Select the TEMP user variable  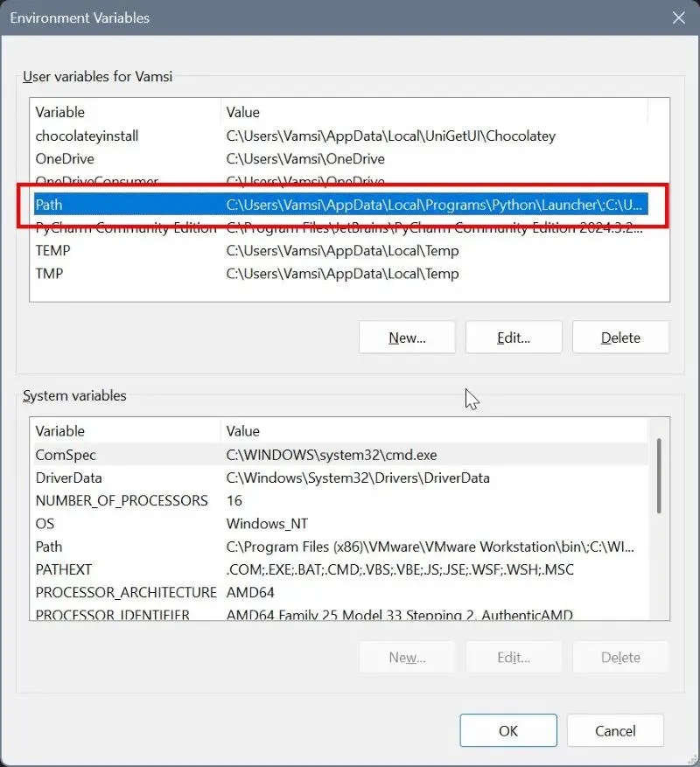pos(341,250)
